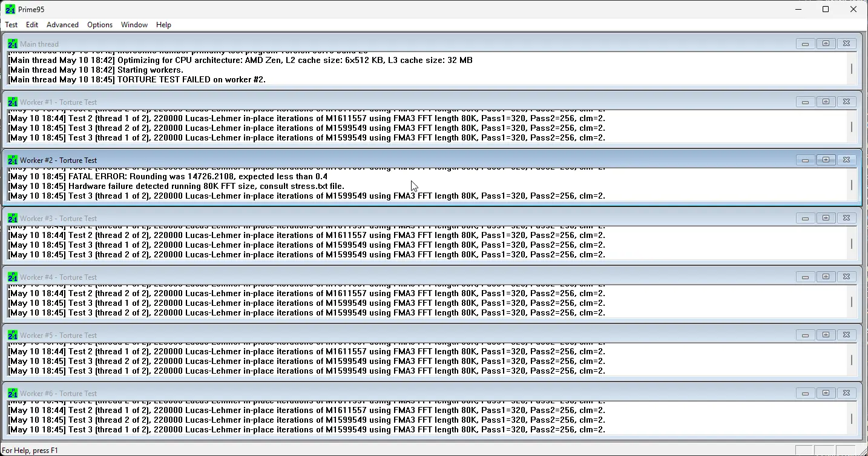The height and width of the screenshot is (456, 868).
Task: Open the Options menu
Action: (100, 25)
